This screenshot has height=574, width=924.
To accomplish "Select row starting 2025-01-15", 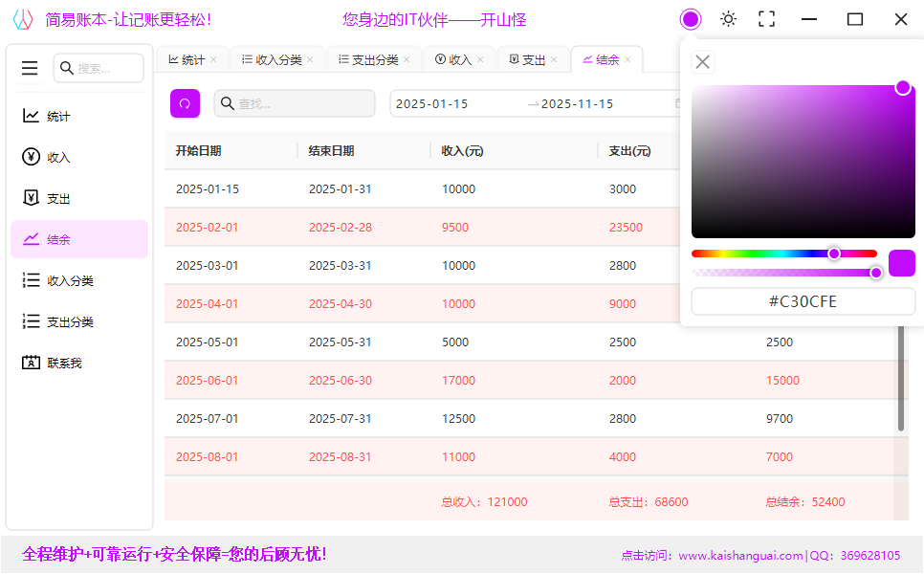I will click(x=422, y=188).
